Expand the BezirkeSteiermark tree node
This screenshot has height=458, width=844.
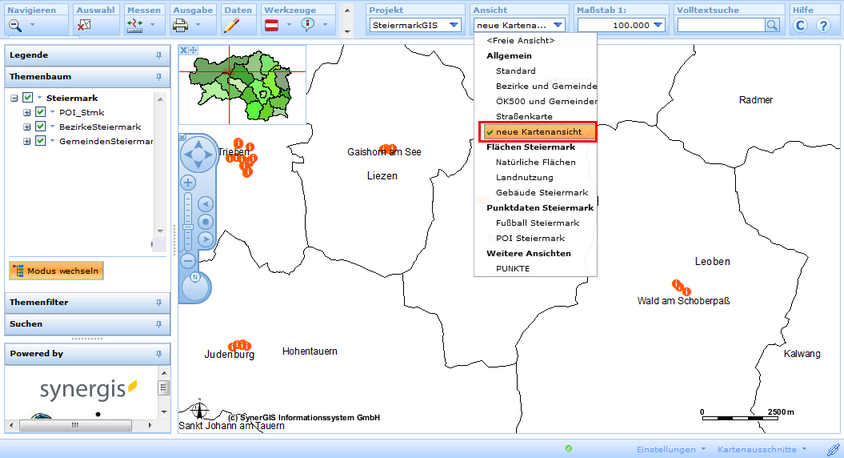point(26,127)
